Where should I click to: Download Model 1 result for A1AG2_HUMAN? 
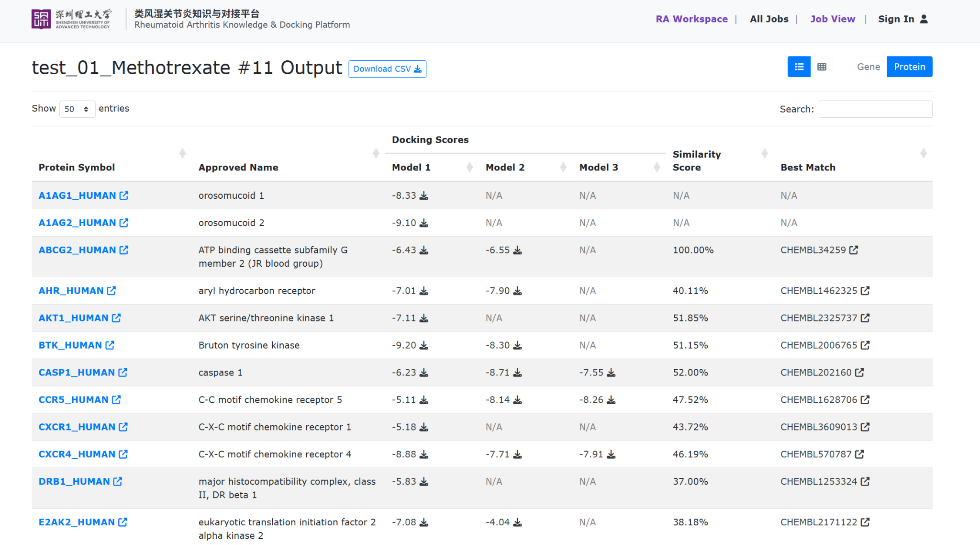(424, 223)
